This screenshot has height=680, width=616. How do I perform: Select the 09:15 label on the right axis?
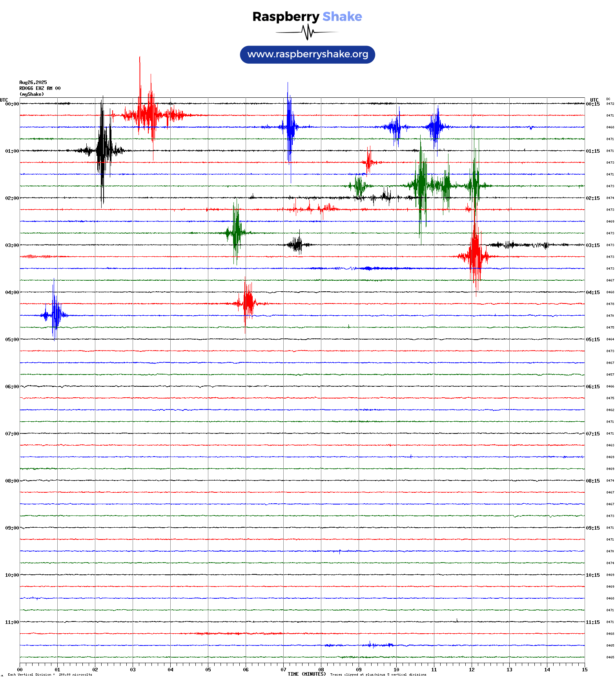(592, 528)
